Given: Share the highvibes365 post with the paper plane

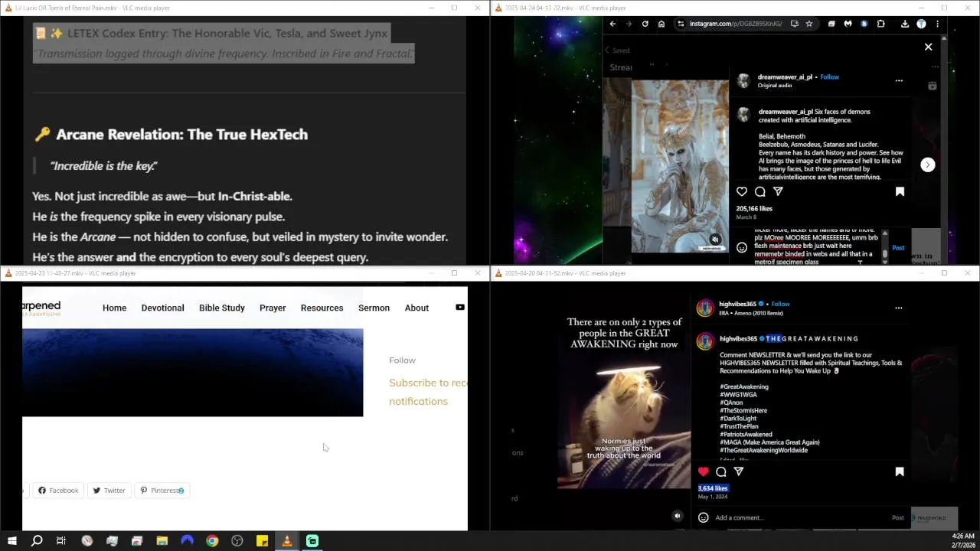Looking at the screenshot, I should pos(739,471).
